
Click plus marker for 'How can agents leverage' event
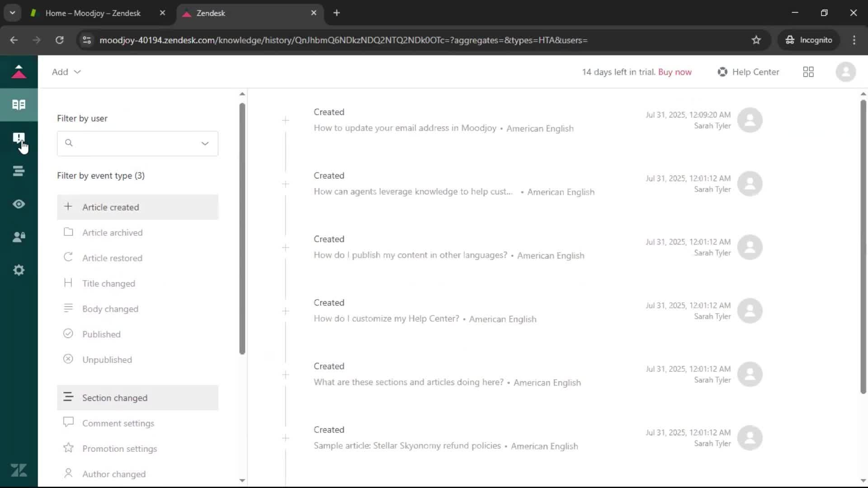coord(286,184)
